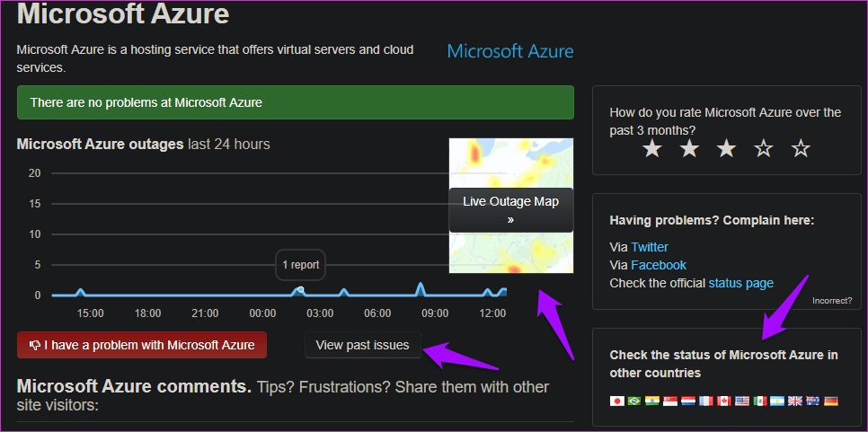This screenshot has width=868, height=432.
Task: Click the 'Incorrect?' link
Action: click(x=832, y=301)
